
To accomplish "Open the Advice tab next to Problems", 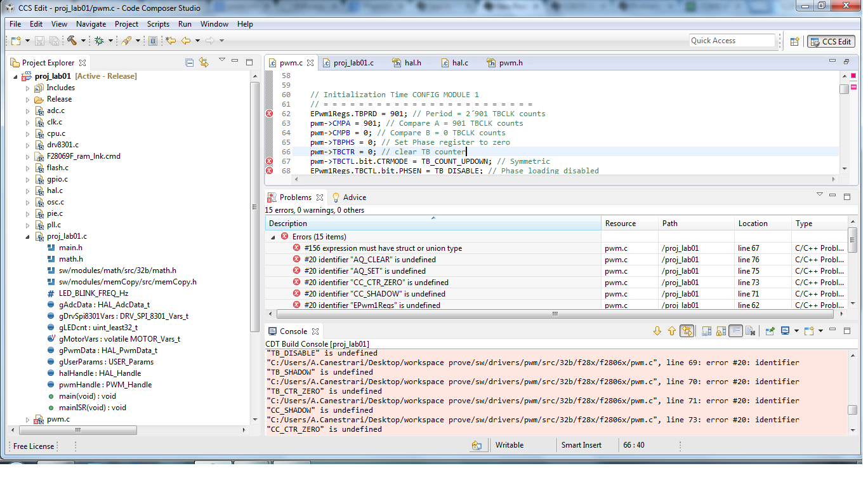I will tap(354, 197).
